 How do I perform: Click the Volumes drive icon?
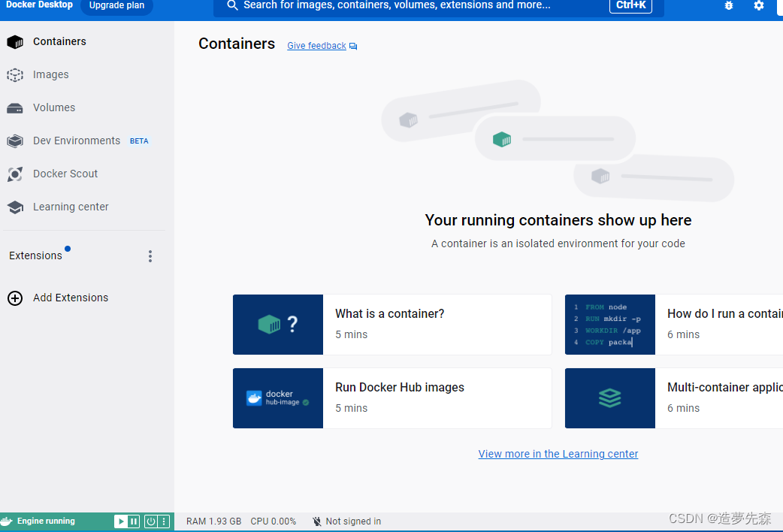point(15,108)
